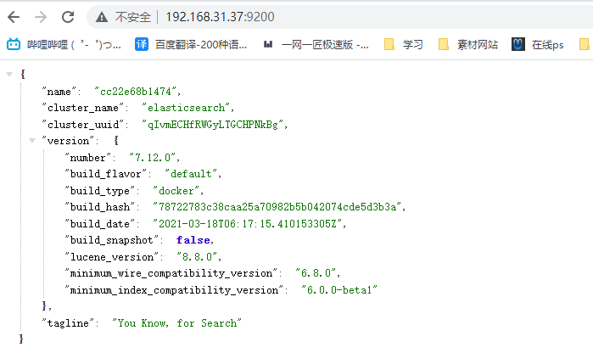The height and width of the screenshot is (364, 593).
Task: Click the "name" key
Action: point(59,91)
